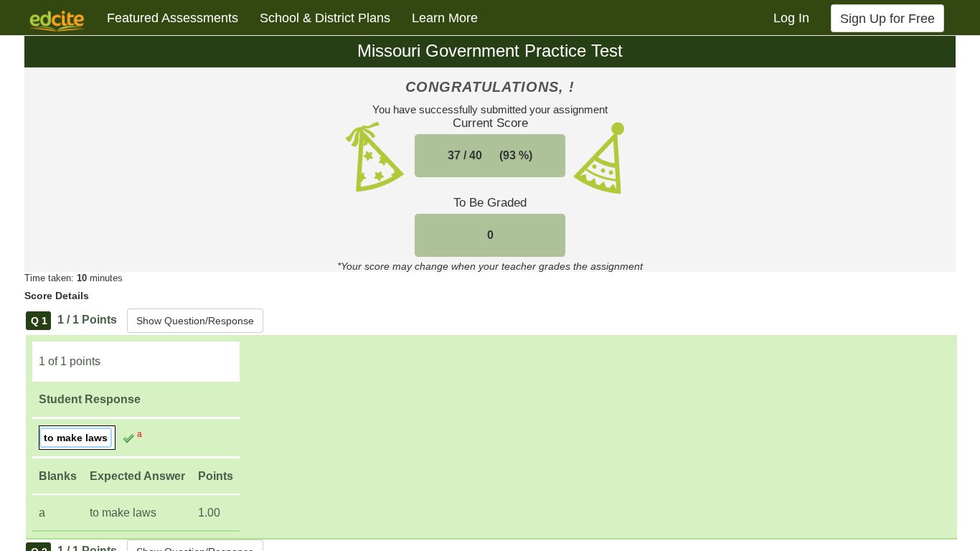
Task: Click the expected answer 'to make laws' cell
Action: [123, 512]
